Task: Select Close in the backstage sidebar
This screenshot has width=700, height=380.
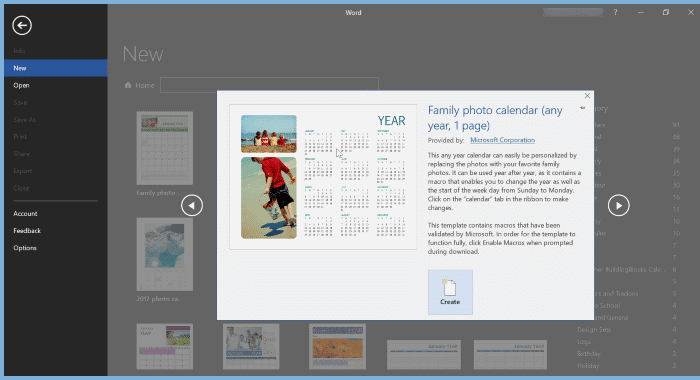Action: pyautogui.click(x=56, y=188)
